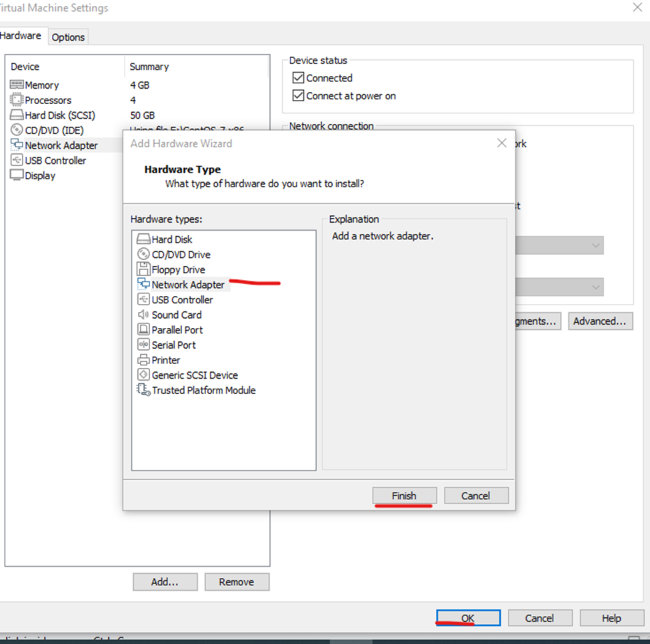Viewport: 650px width, 644px height.
Task: Select Generic SCSI Device type
Action: pos(194,375)
